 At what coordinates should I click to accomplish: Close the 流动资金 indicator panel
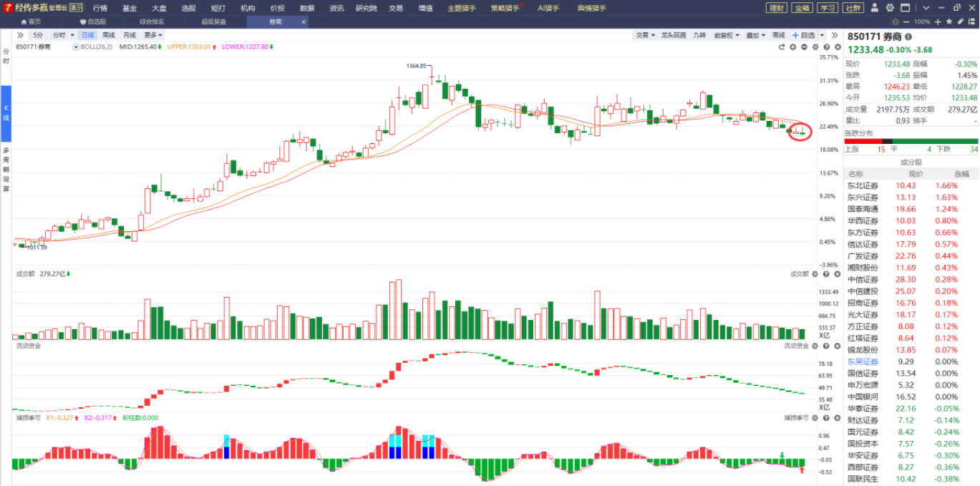pyautogui.click(x=835, y=346)
